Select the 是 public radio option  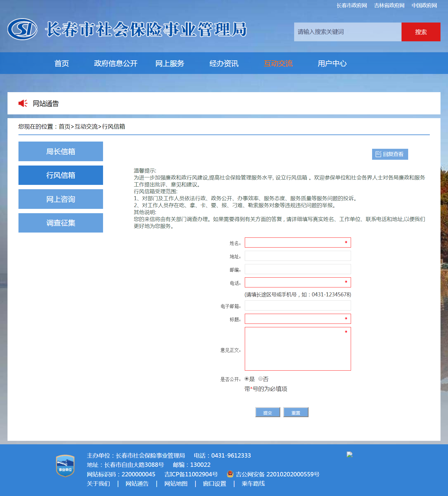247,379
